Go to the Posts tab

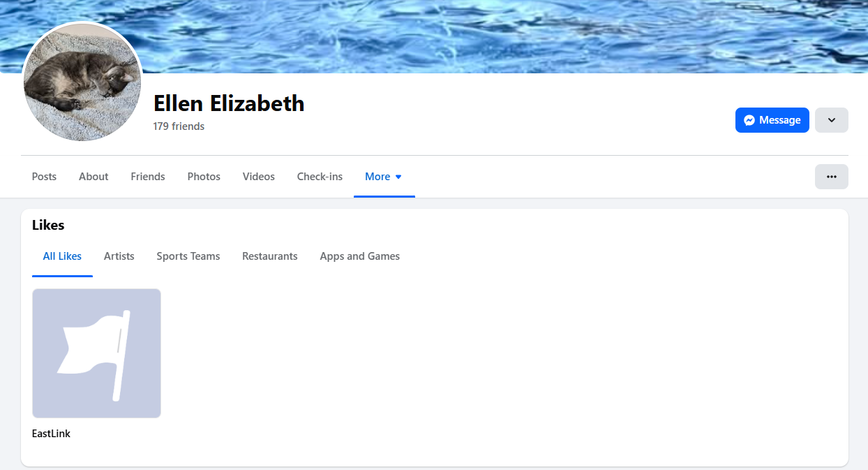click(44, 177)
